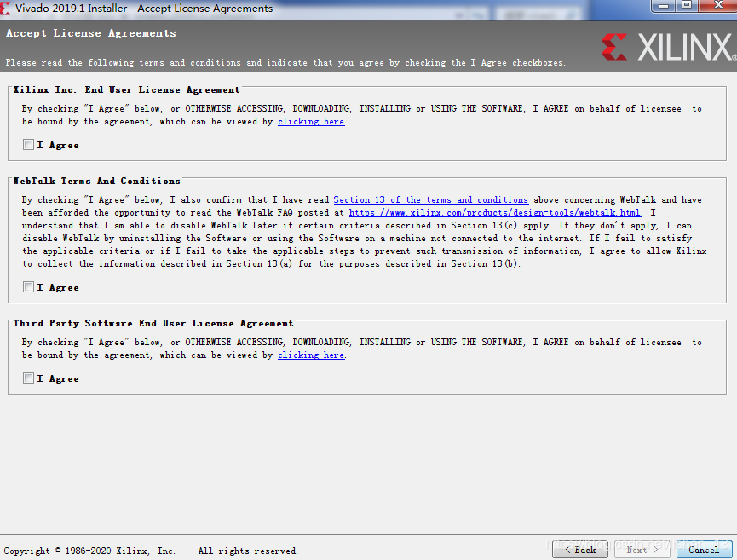Open the WebTalk FAQ URL link
Image resolution: width=737 pixels, height=560 pixels.
pos(494,212)
